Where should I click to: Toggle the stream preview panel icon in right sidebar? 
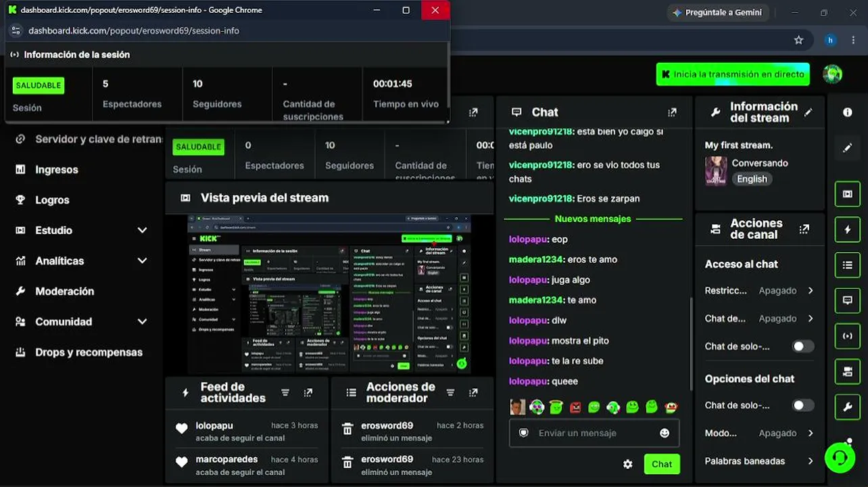848,194
